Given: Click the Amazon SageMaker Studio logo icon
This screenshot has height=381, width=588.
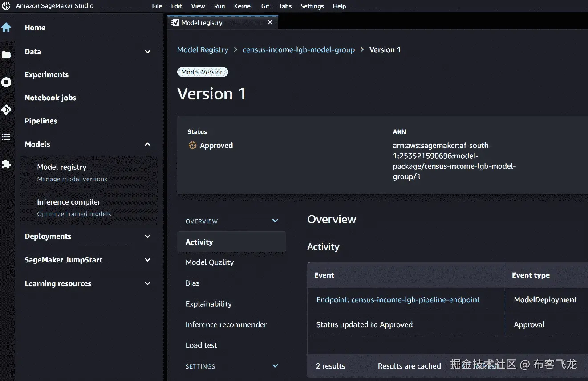Looking at the screenshot, I should click(7, 6).
